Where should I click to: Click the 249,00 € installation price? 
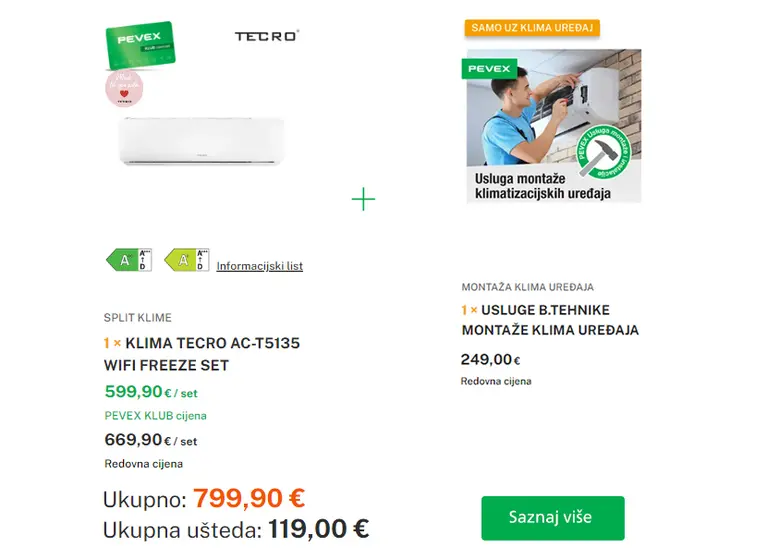491,359
